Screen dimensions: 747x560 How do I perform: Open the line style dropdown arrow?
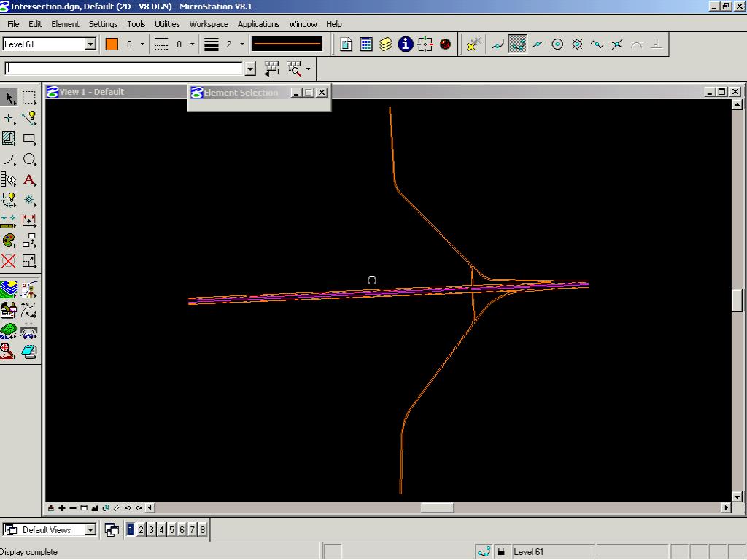click(x=193, y=44)
